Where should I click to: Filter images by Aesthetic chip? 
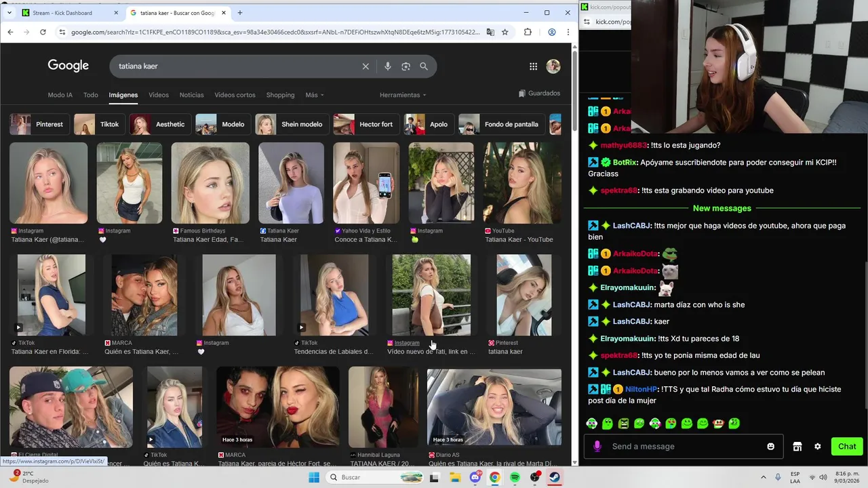click(160, 124)
